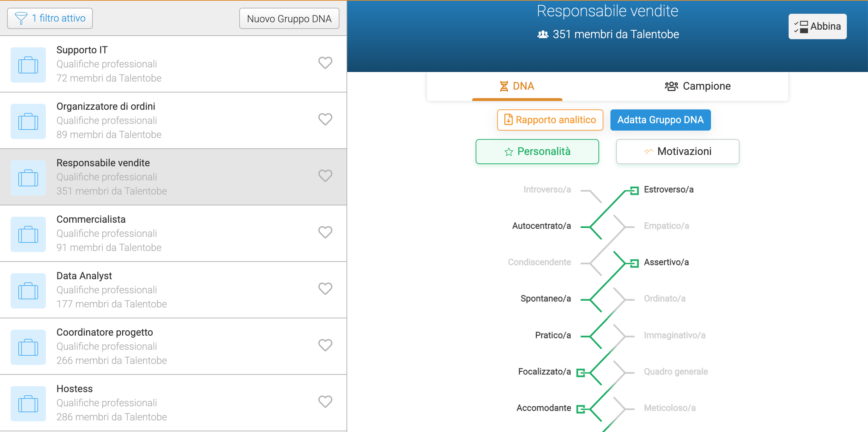
Task: Click heart icon next to Commercialista
Action: pos(325,232)
